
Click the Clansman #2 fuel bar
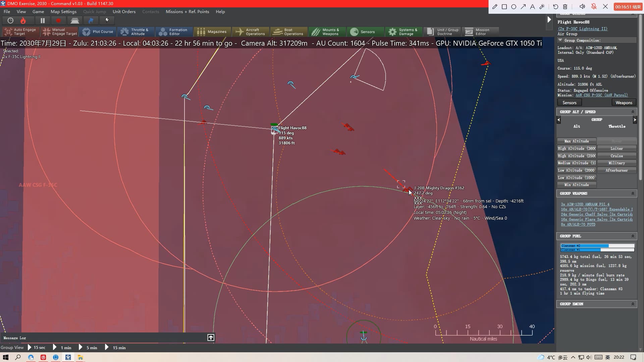[597, 246]
